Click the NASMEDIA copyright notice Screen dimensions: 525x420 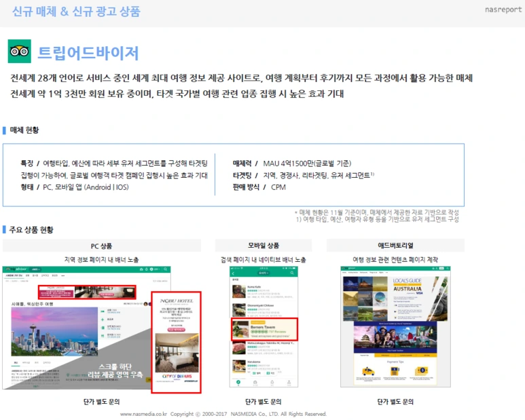(x=249, y=414)
